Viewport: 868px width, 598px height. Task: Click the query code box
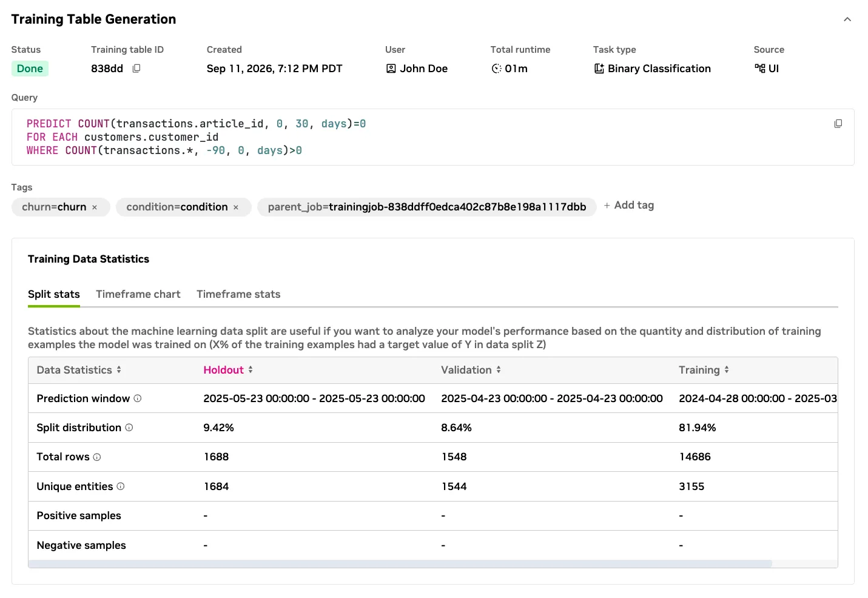coord(432,137)
